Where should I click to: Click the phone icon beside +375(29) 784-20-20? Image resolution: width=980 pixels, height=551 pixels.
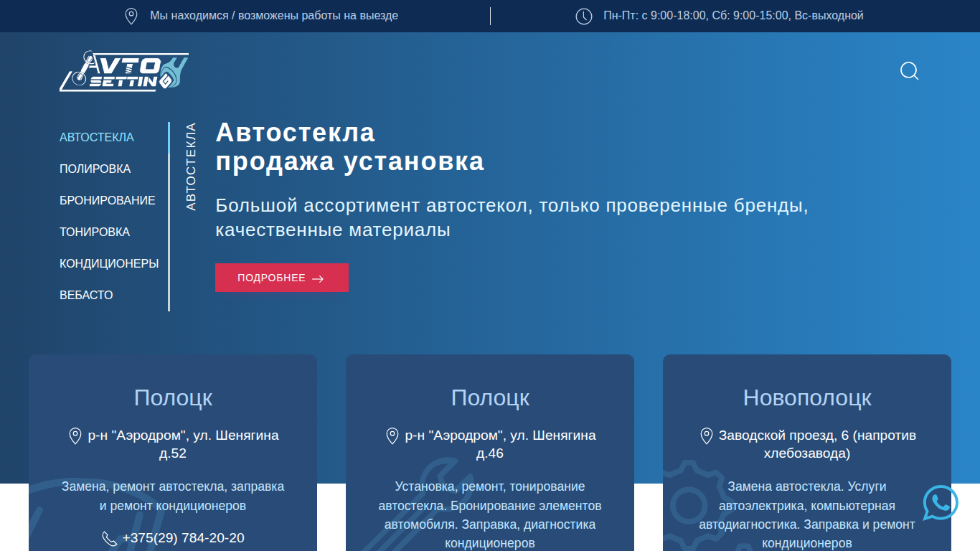[x=110, y=538]
